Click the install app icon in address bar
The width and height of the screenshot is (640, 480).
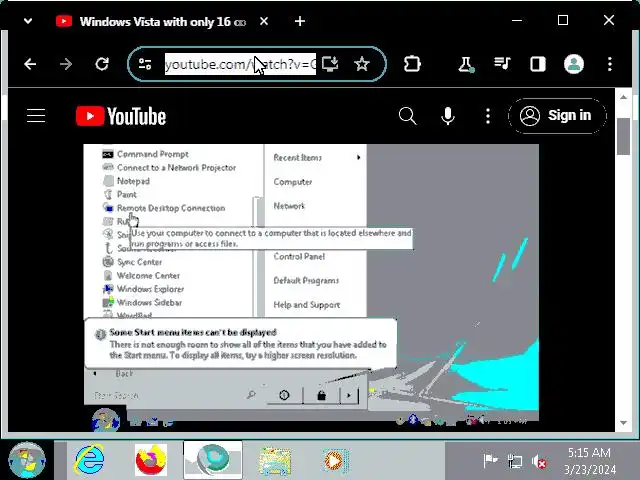[x=330, y=64]
